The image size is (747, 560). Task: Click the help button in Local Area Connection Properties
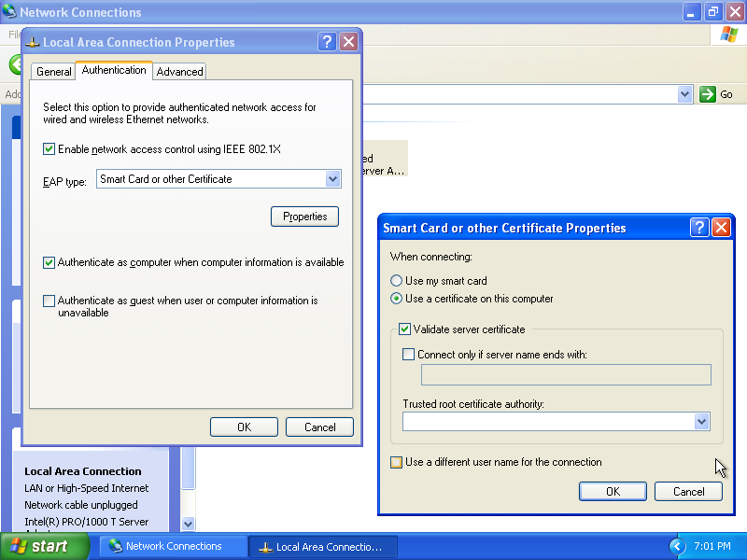(x=327, y=42)
